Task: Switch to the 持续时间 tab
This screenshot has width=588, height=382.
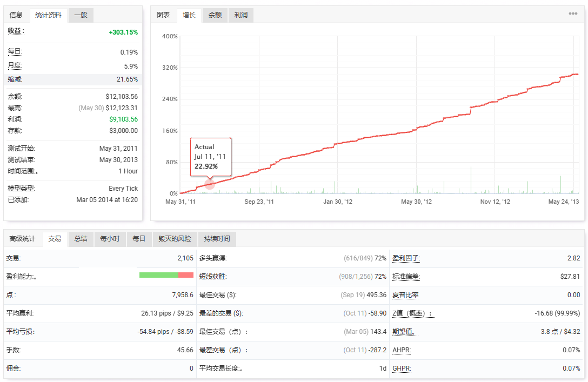Action: 217,239
